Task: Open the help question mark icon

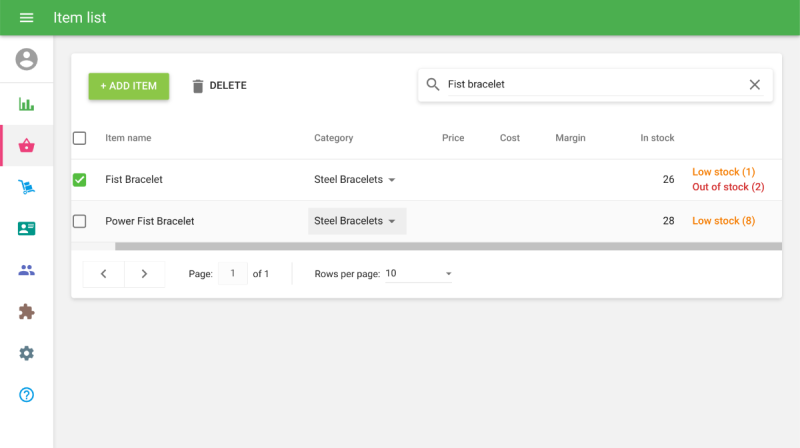Action: tap(27, 395)
